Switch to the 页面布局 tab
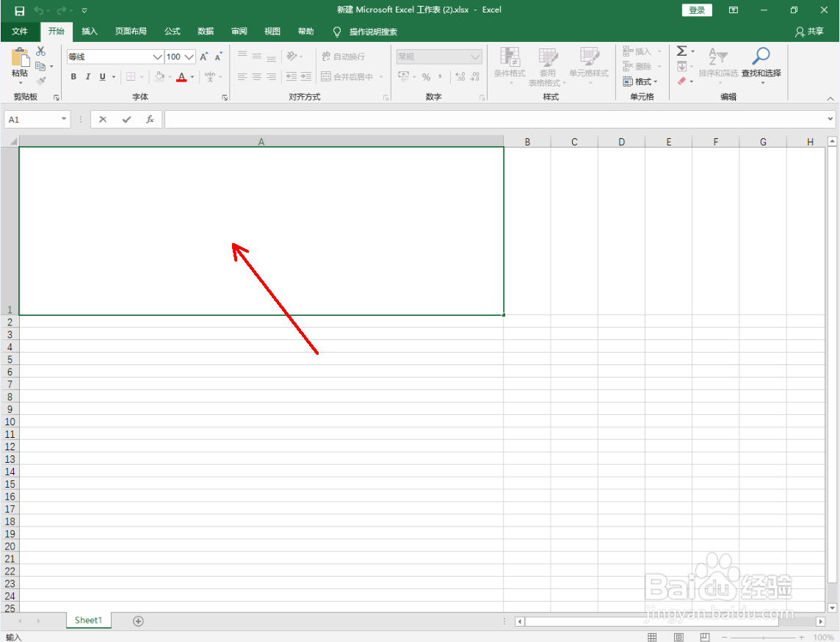Screen dimensions: 840x642 pyautogui.click(x=131, y=31)
